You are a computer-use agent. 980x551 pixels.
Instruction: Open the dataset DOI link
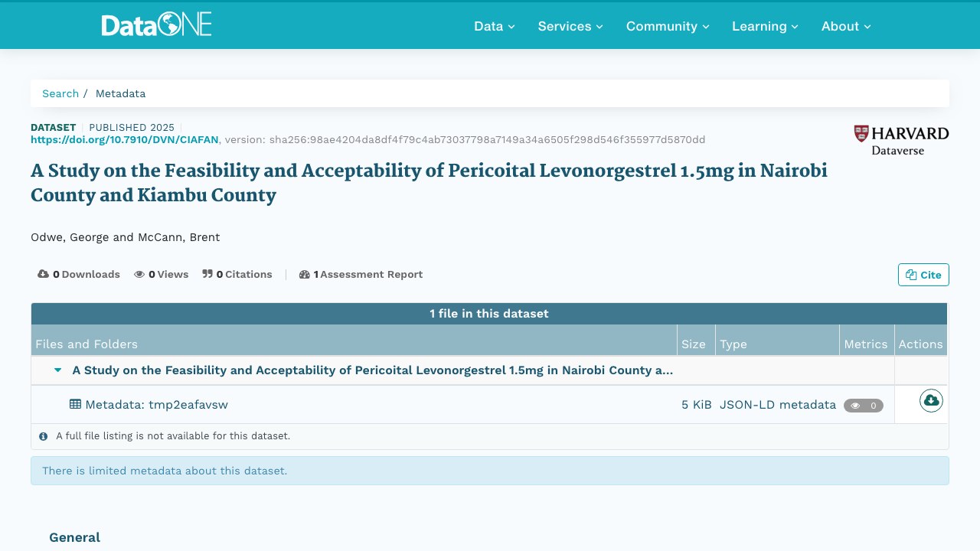point(125,139)
